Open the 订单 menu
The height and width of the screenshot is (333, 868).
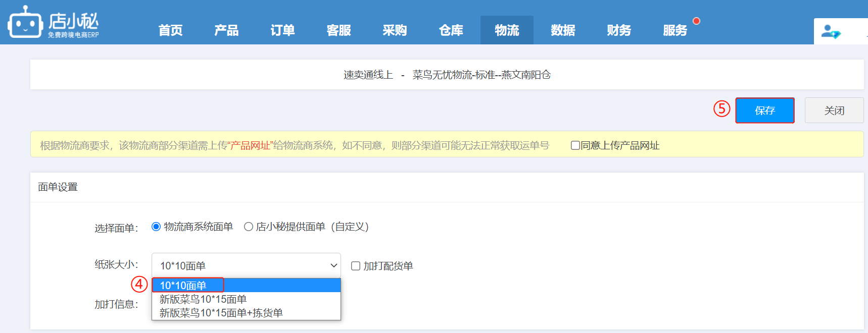coord(282,30)
